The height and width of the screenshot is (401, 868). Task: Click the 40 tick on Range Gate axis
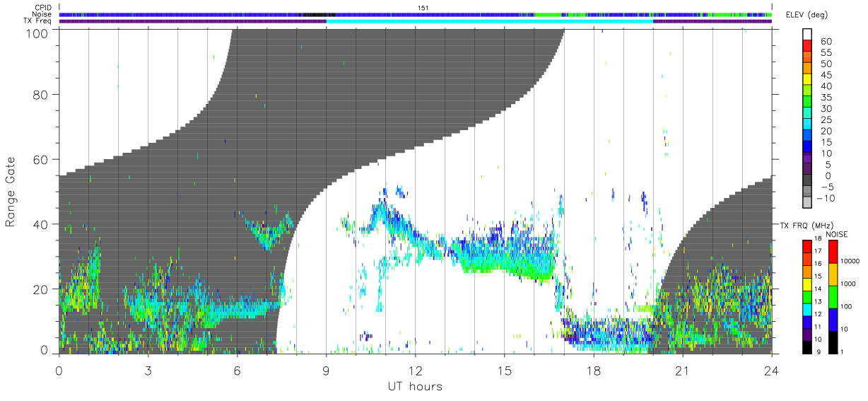click(x=40, y=224)
